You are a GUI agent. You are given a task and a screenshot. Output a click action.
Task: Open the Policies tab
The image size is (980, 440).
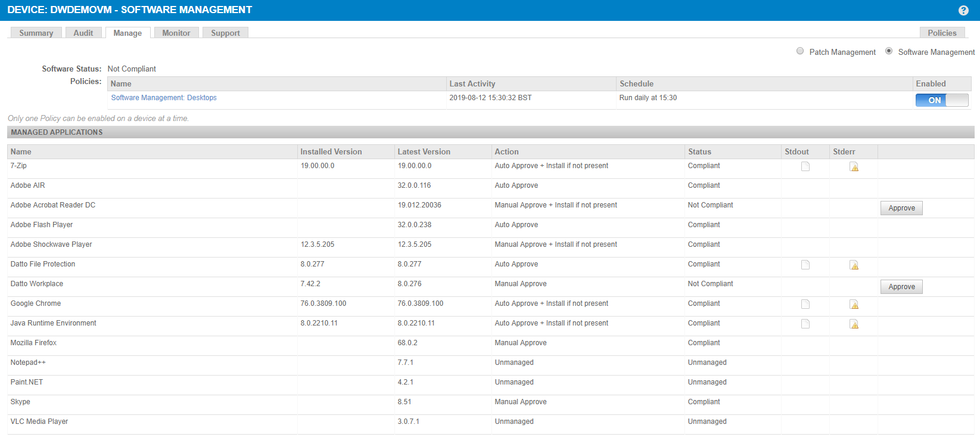pyautogui.click(x=942, y=33)
